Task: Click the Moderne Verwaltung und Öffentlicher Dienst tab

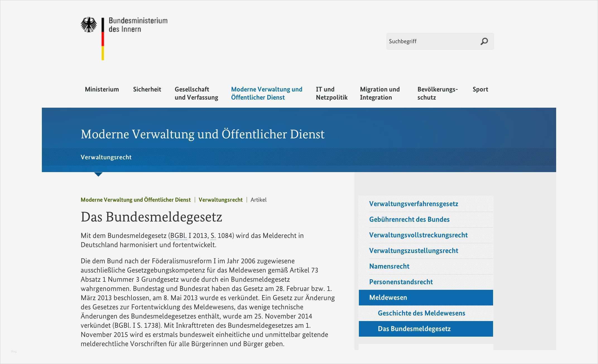Action: [x=266, y=93]
